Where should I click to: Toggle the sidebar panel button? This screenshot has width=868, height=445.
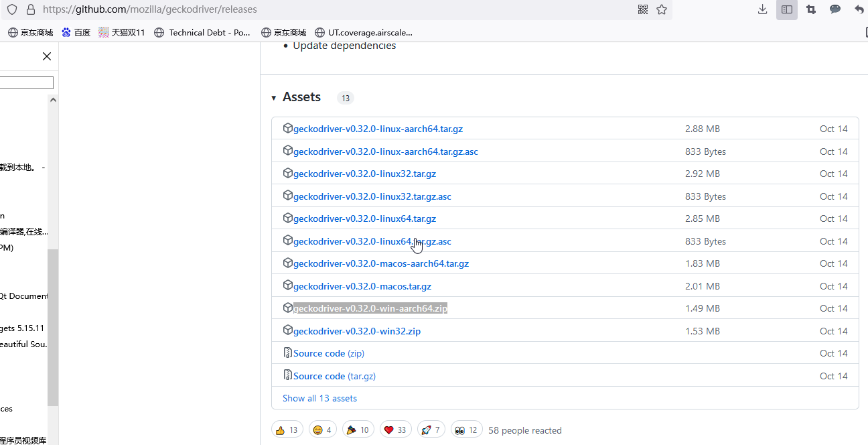tap(787, 9)
